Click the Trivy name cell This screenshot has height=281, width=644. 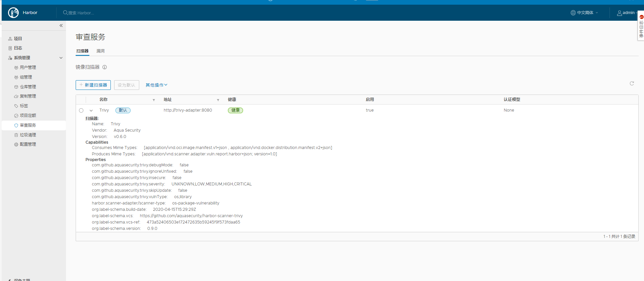104,110
